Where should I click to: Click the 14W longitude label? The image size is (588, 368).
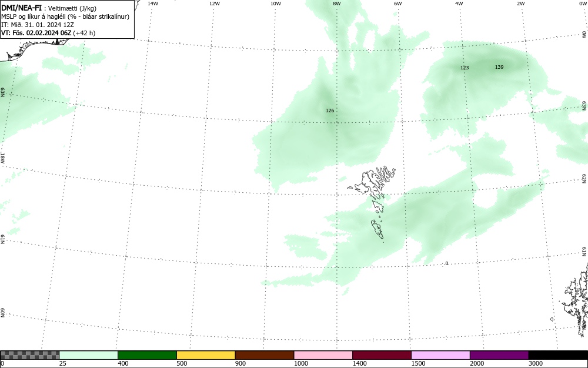click(x=153, y=4)
